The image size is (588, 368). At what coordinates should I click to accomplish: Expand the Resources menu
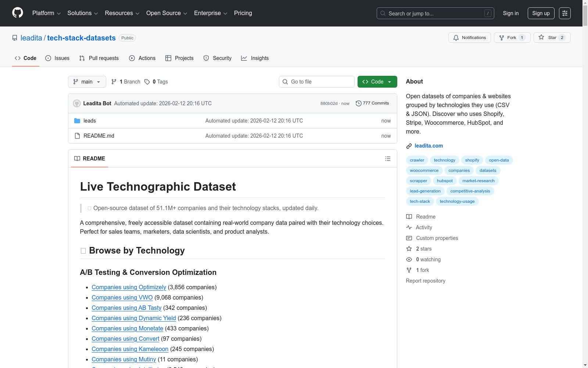coord(122,13)
